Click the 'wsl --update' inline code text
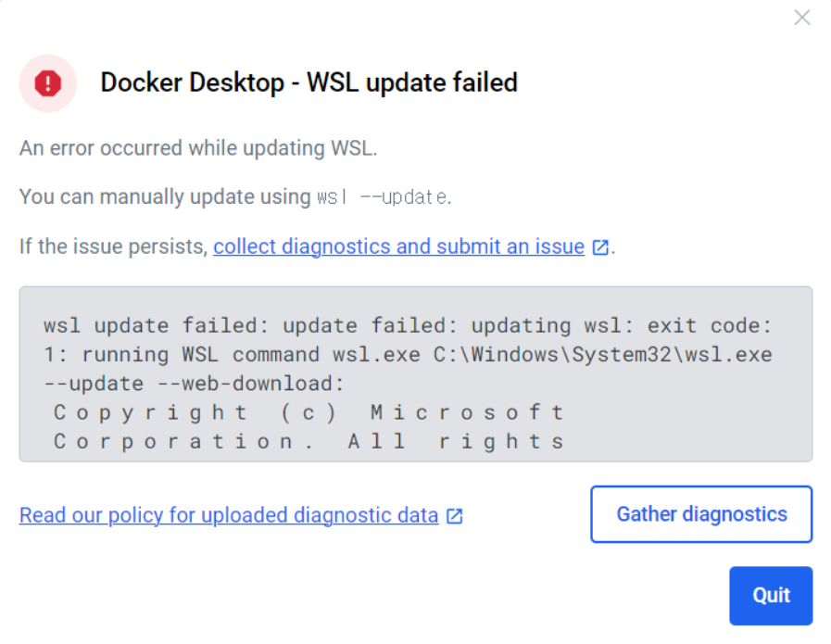 [x=383, y=197]
